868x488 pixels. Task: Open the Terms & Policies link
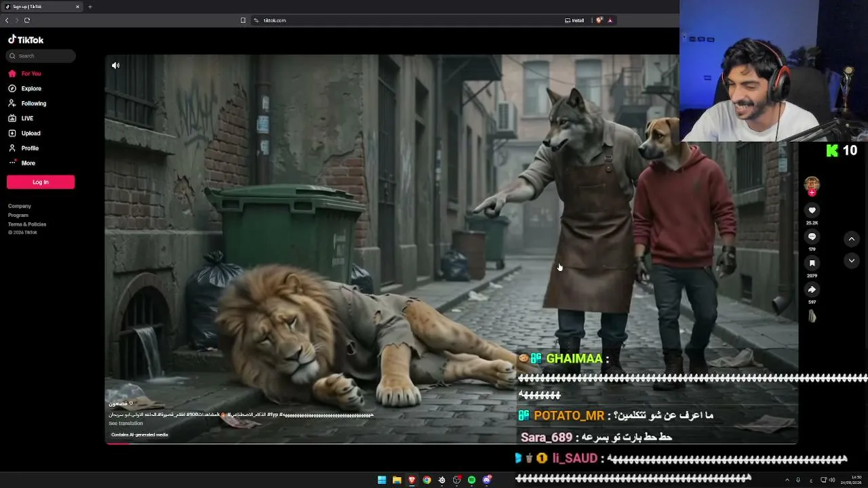(27, 224)
